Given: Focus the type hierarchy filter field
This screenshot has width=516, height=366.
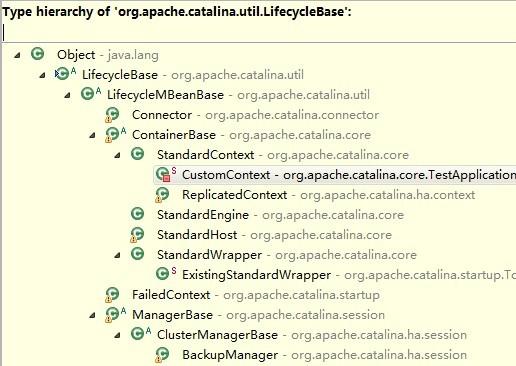Looking at the screenshot, I should pyautogui.click(x=259, y=33).
